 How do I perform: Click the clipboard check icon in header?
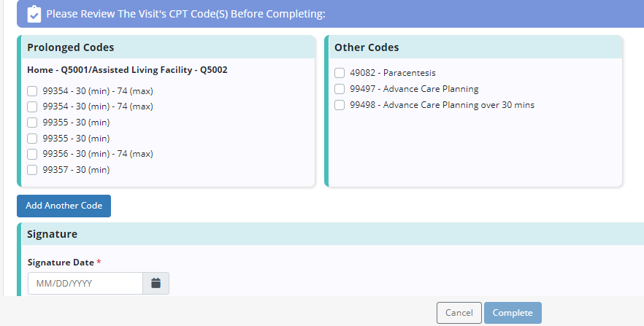coord(34,14)
